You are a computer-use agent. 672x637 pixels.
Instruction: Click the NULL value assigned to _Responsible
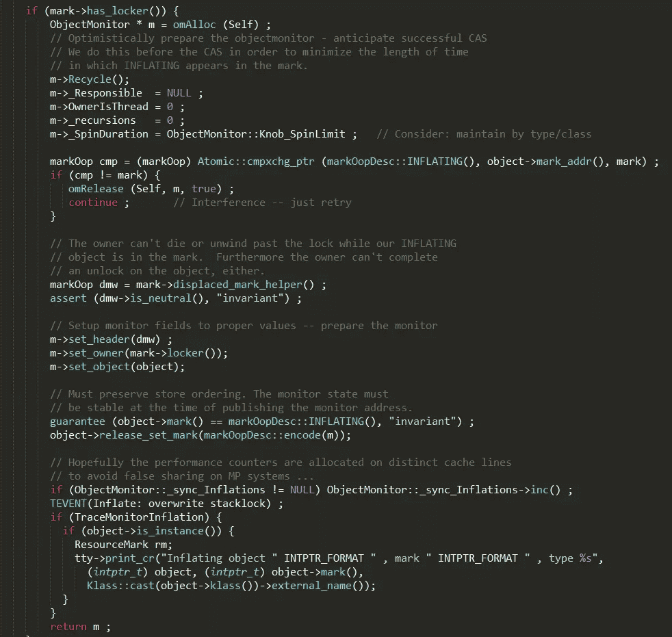point(179,93)
